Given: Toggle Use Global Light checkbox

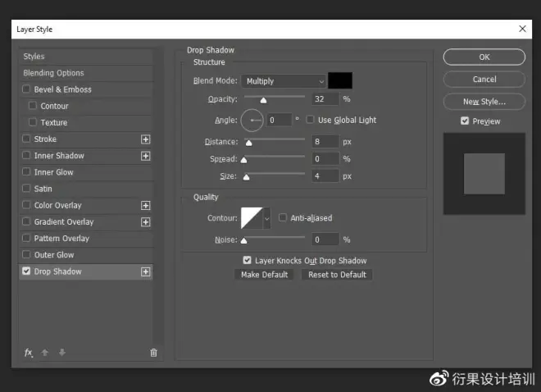Looking at the screenshot, I should pyautogui.click(x=310, y=120).
